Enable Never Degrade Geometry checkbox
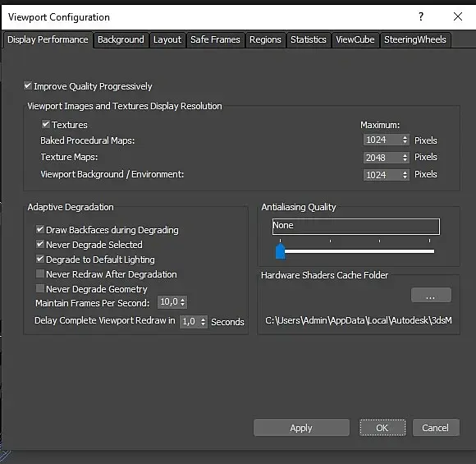Image resolution: width=476 pixels, height=464 pixels. 39,288
